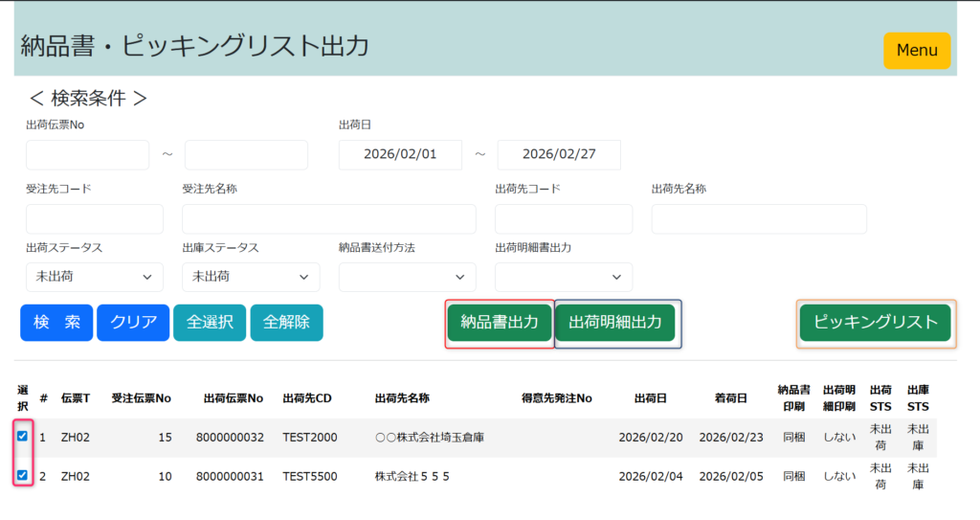Screen dimensions: 980x520
Task: Click 全解除 to deselect all rows
Action: point(286,323)
